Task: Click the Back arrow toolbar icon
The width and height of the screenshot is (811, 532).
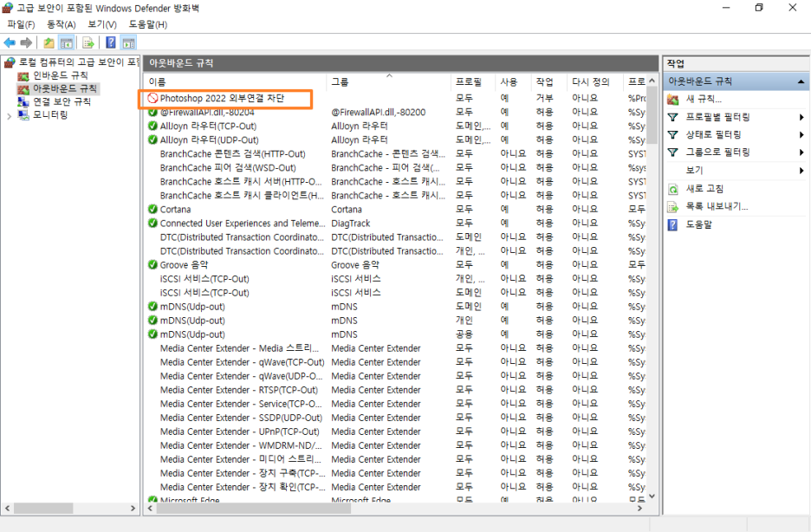Action: click(x=10, y=43)
